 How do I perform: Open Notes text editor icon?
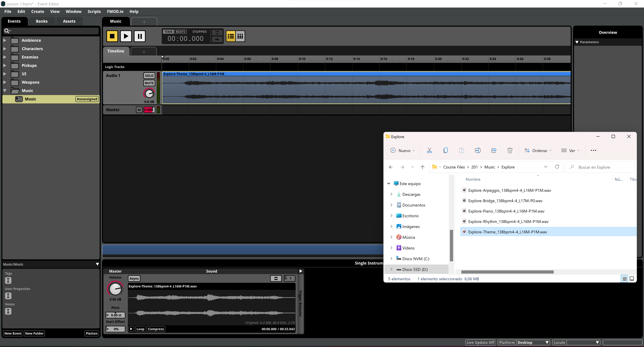pos(8,311)
